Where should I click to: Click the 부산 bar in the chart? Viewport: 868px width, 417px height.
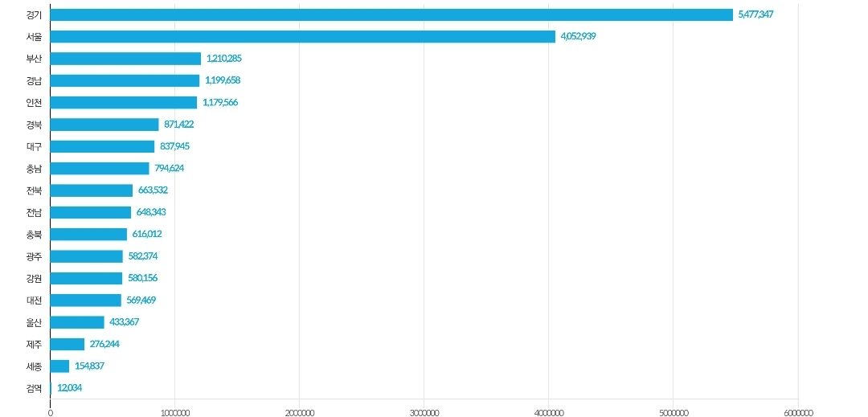point(125,59)
